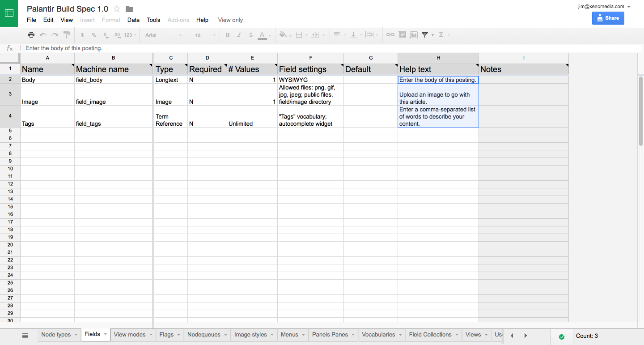Open the more number formats 123 dropdown
The width and height of the screenshot is (644, 345).
[131, 35]
